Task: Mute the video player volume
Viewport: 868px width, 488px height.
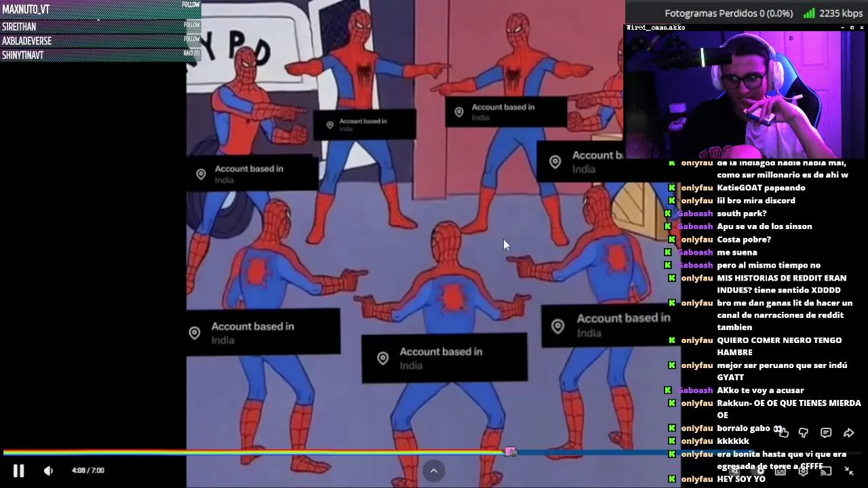Action: (48, 470)
